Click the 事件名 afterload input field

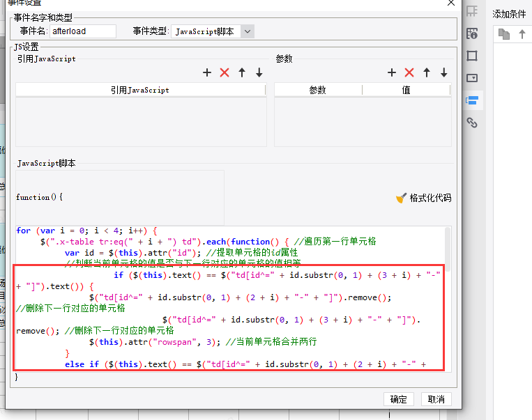pyautogui.click(x=83, y=31)
